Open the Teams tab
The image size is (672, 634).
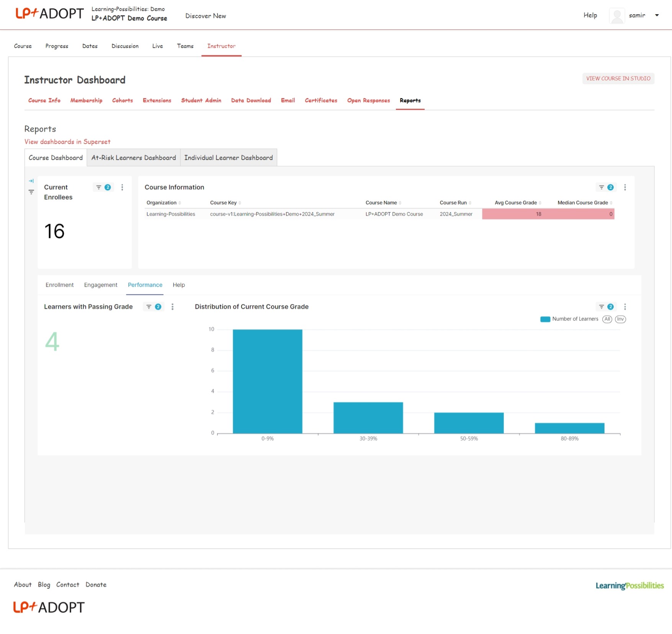185,46
